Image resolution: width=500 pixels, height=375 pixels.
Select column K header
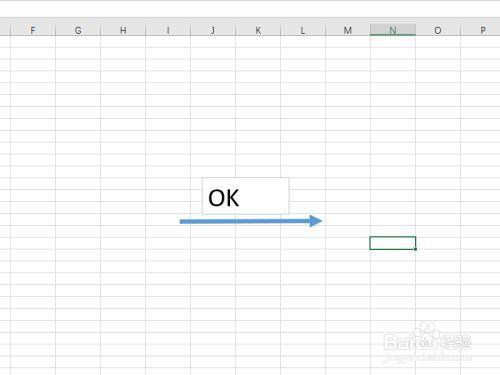(258, 30)
